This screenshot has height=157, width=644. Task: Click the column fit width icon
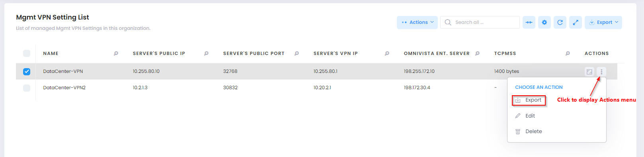click(x=529, y=22)
